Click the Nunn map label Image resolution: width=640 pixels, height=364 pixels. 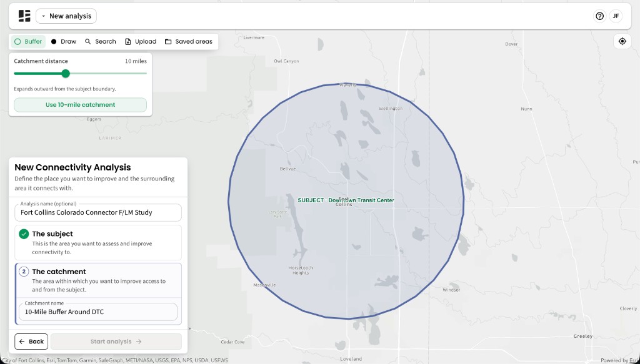526,109
